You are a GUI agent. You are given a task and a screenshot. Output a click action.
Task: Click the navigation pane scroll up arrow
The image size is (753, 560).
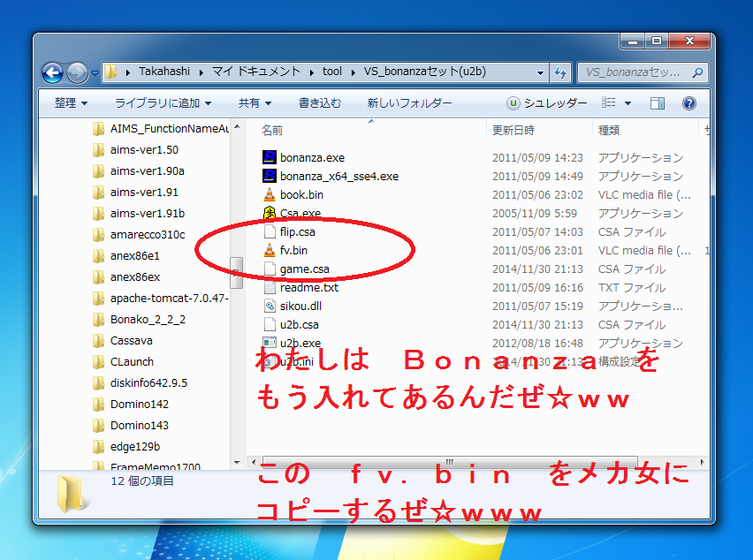237,126
